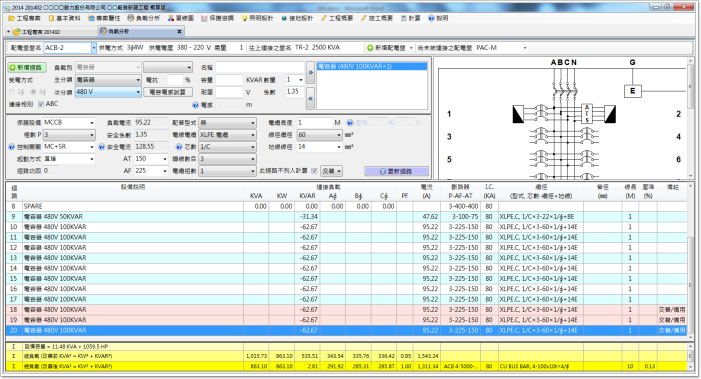Click the green plus icon for 新增配電盤
Image resolution: width=701 pixels, height=379 pixels.
pos(370,48)
